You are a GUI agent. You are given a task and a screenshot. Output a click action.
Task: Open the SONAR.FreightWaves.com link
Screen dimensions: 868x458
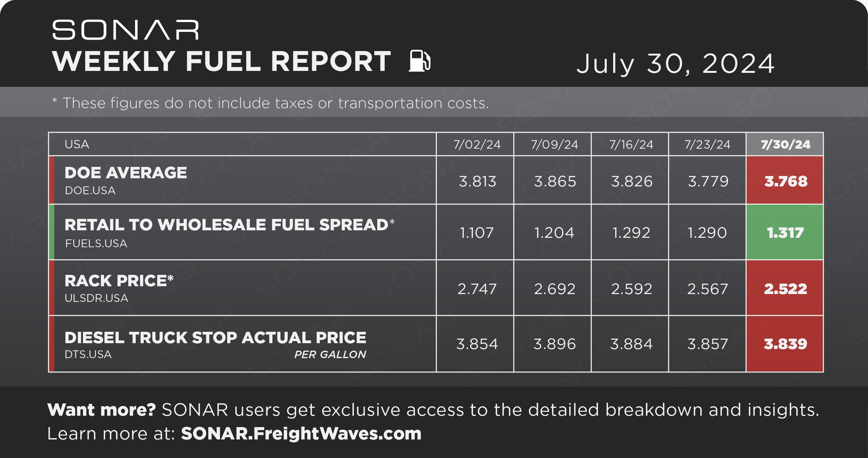coord(301,433)
